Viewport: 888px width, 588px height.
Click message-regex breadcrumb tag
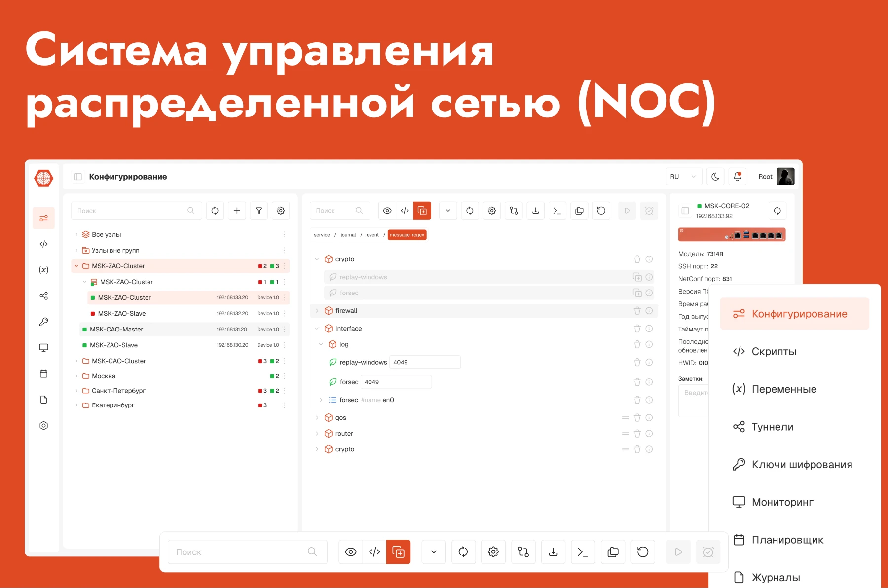click(x=407, y=235)
